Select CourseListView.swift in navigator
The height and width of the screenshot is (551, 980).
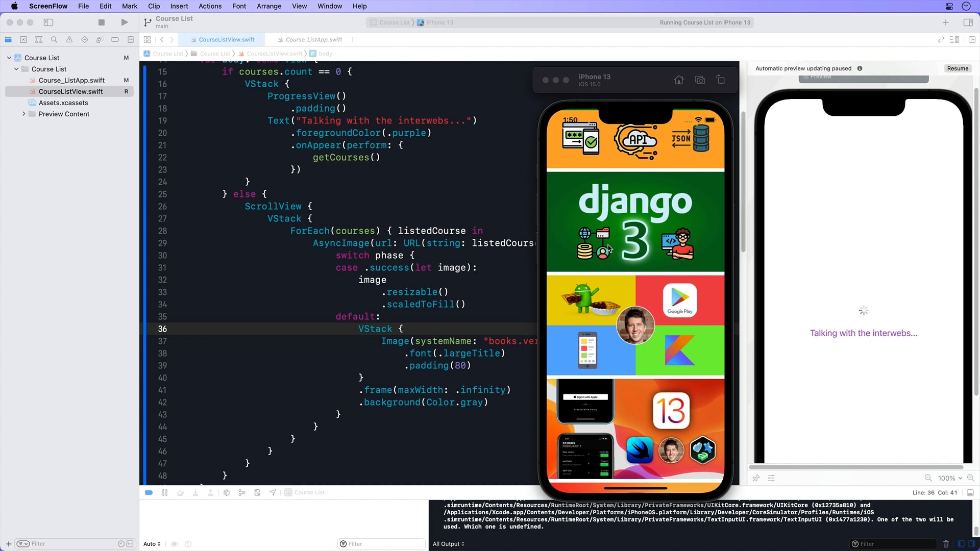pyautogui.click(x=70, y=91)
